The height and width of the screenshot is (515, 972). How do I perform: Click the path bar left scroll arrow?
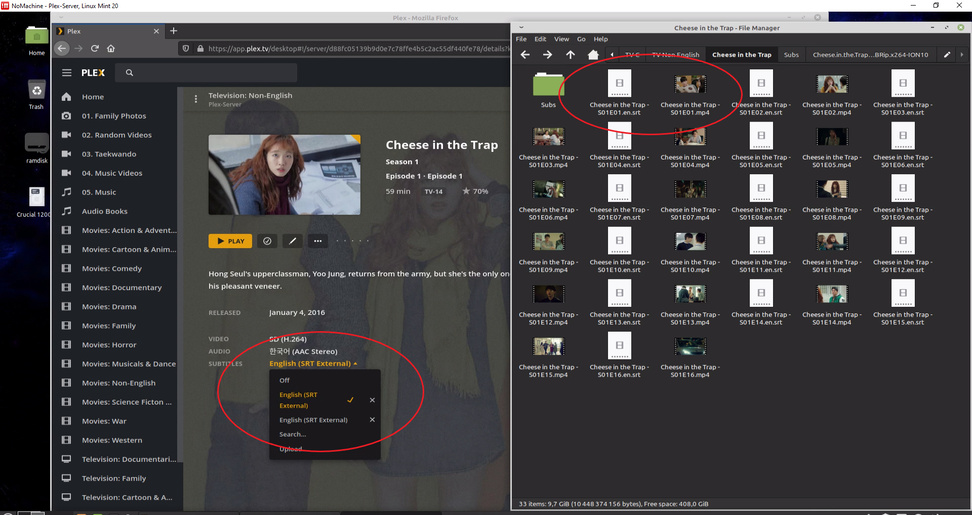pos(612,55)
